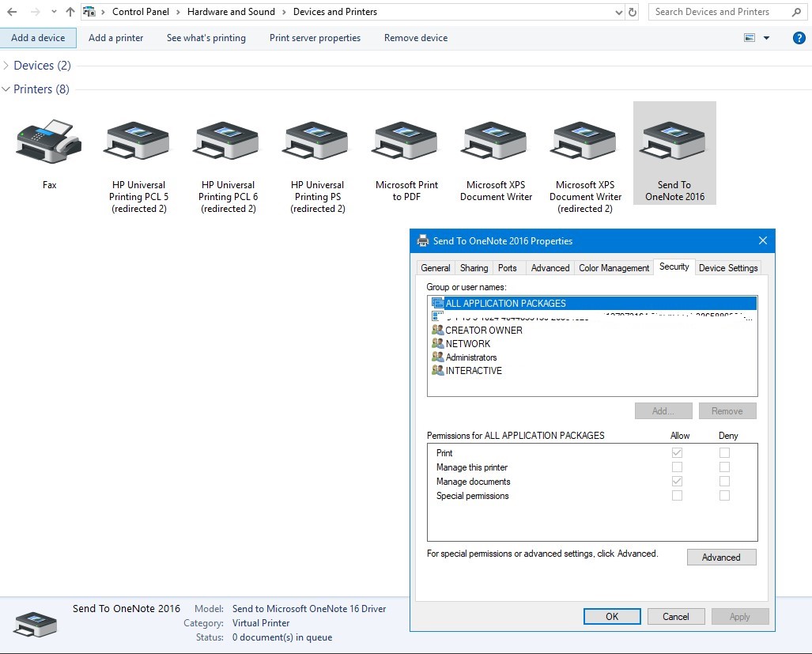Switch to the Sharing tab
The height and width of the screenshot is (654, 812).
(474, 268)
